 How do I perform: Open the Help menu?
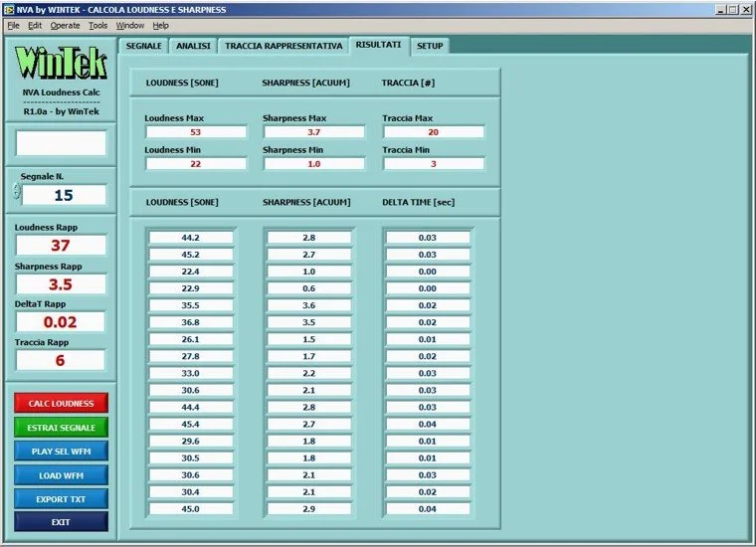160,26
